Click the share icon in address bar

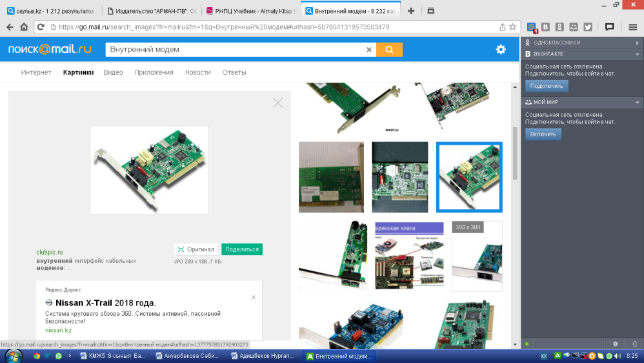(x=502, y=27)
